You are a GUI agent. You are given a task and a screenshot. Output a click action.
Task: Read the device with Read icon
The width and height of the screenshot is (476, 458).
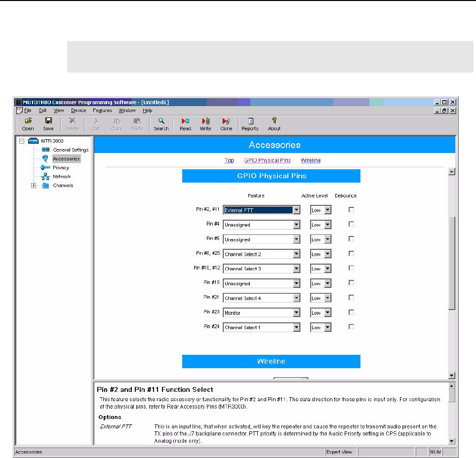[x=186, y=124]
